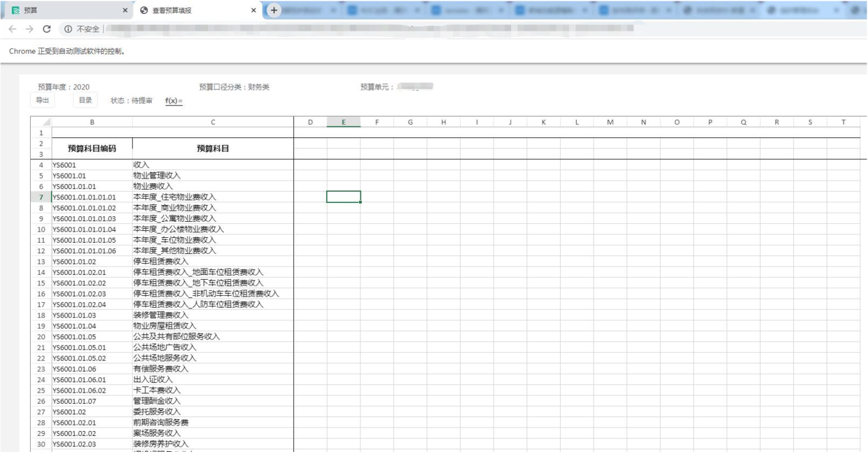The height and width of the screenshot is (452, 868).
Task: Click the 预算科目编码 header cell
Action: 92,148
